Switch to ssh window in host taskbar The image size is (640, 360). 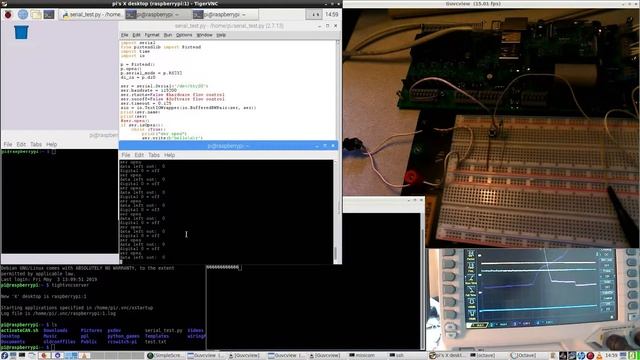click(398, 356)
